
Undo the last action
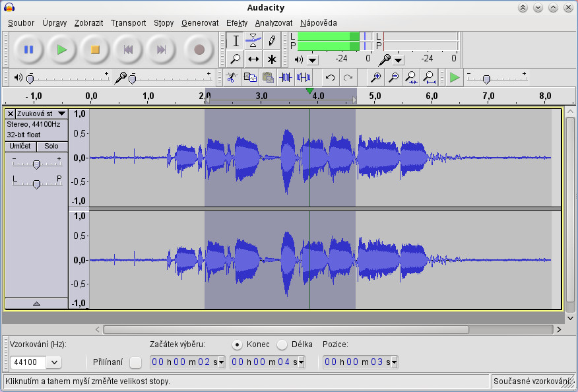tap(331, 77)
